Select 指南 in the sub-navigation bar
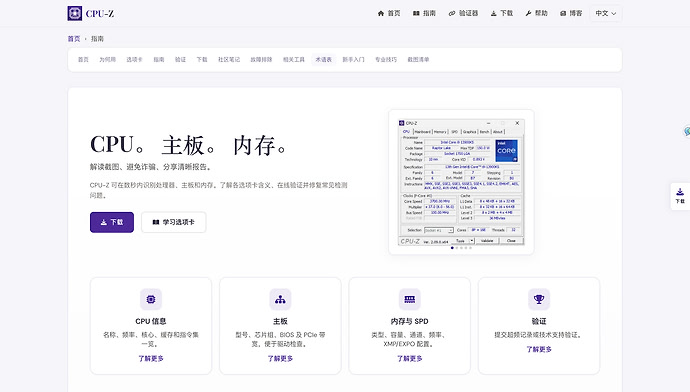This screenshot has height=392, width=690. click(x=159, y=59)
